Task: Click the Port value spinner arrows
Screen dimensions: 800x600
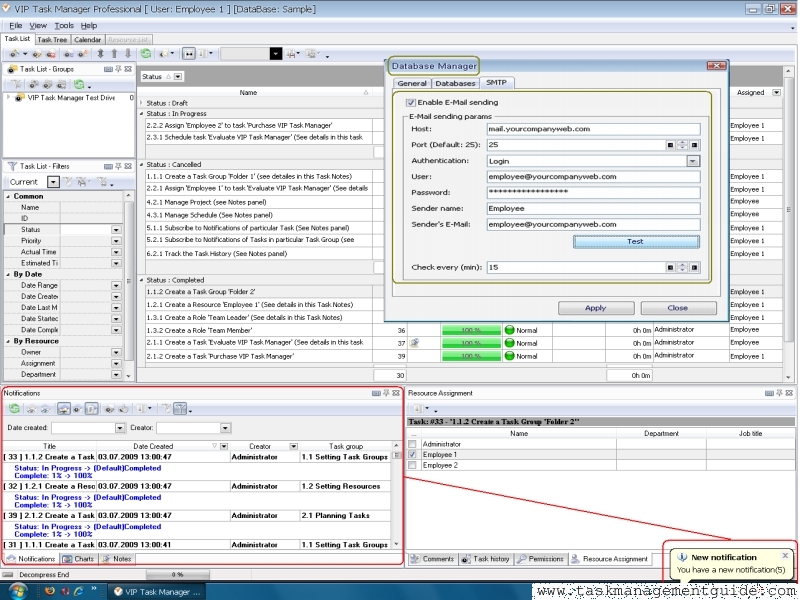Action: pos(682,145)
